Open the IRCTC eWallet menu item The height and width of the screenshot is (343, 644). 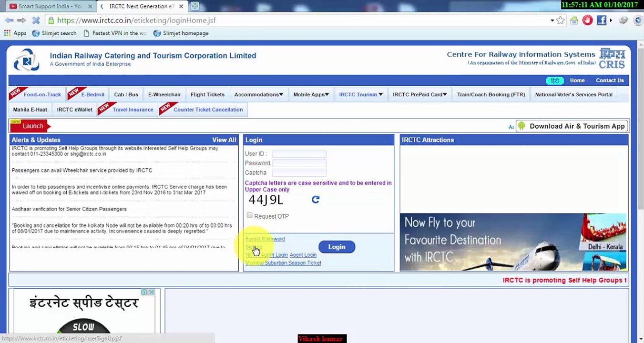[x=75, y=110]
